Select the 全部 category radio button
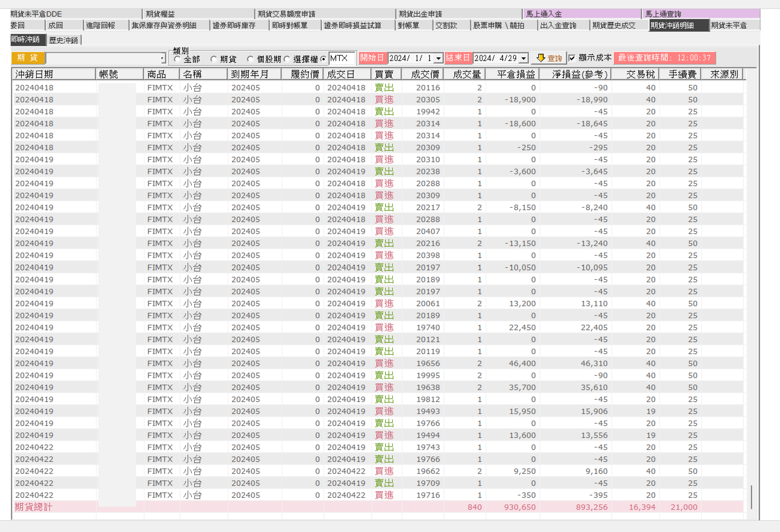This screenshot has height=532, width=780. click(178, 59)
